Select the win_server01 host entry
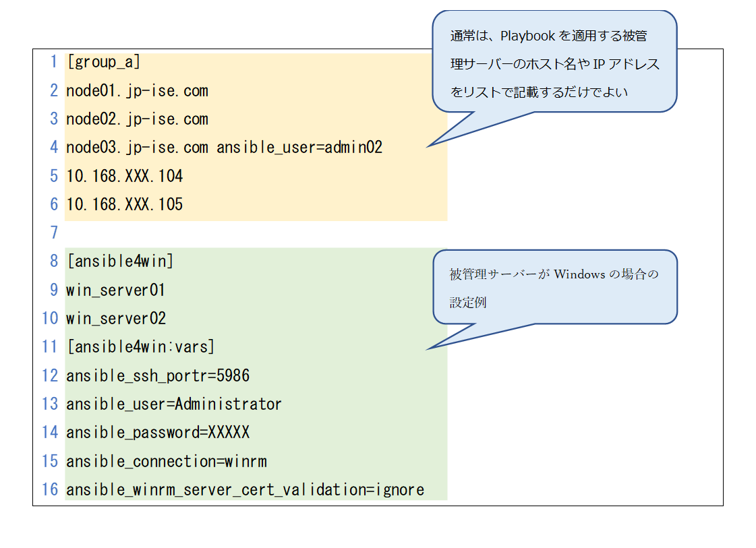This screenshot has height=548, width=756. pyautogui.click(x=115, y=290)
